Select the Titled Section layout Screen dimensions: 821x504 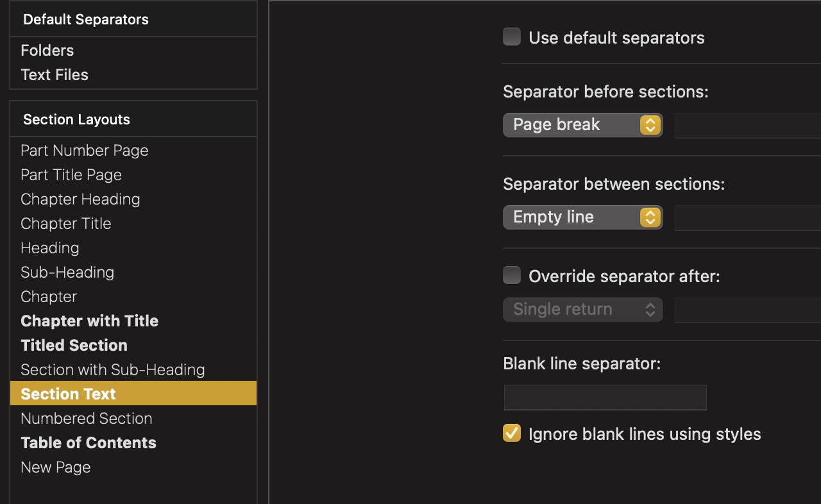pyautogui.click(x=74, y=345)
